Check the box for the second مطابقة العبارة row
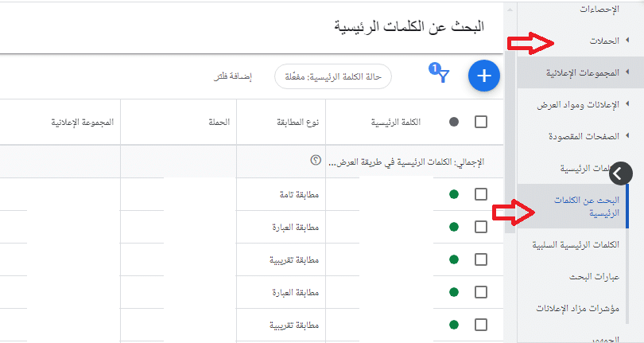644x343 pixels. point(481,292)
